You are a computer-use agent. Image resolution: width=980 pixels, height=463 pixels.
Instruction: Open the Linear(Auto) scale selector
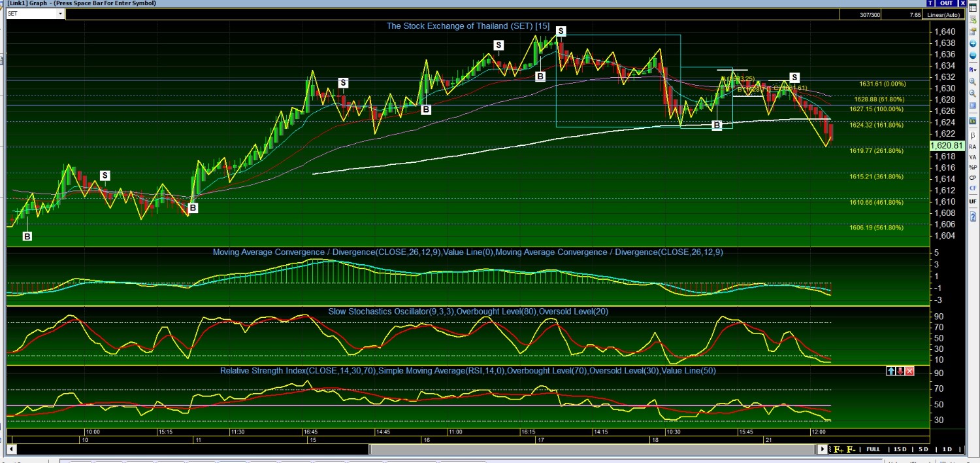pos(943,15)
